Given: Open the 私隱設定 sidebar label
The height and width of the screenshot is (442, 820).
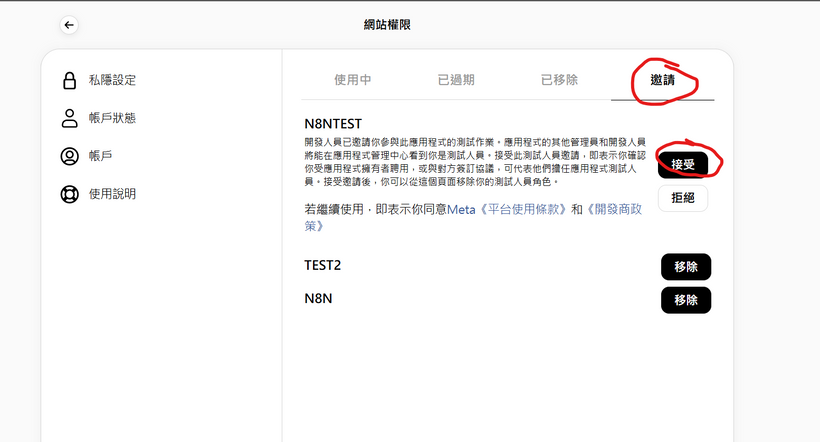Looking at the screenshot, I should pyautogui.click(x=112, y=80).
